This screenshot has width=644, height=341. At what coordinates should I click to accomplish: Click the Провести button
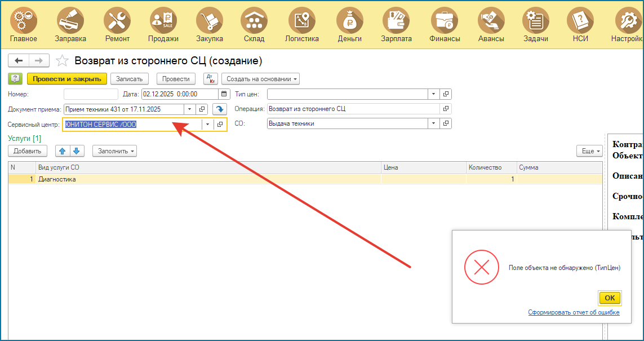pos(176,79)
